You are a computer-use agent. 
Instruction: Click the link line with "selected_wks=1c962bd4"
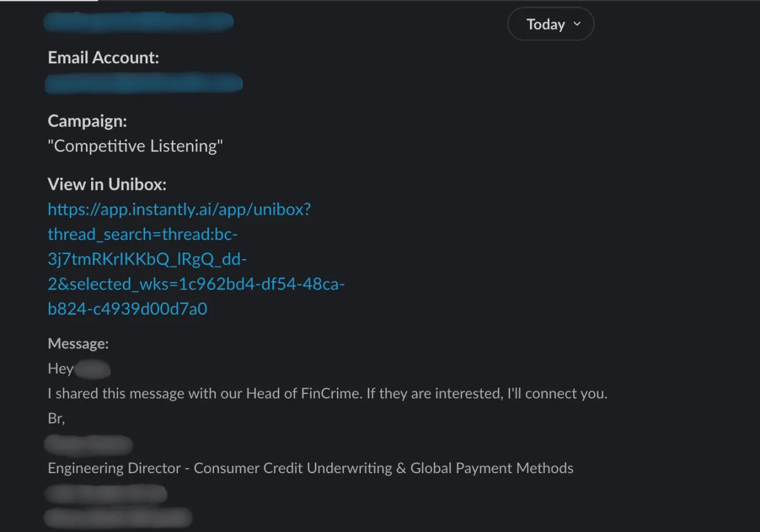click(196, 284)
